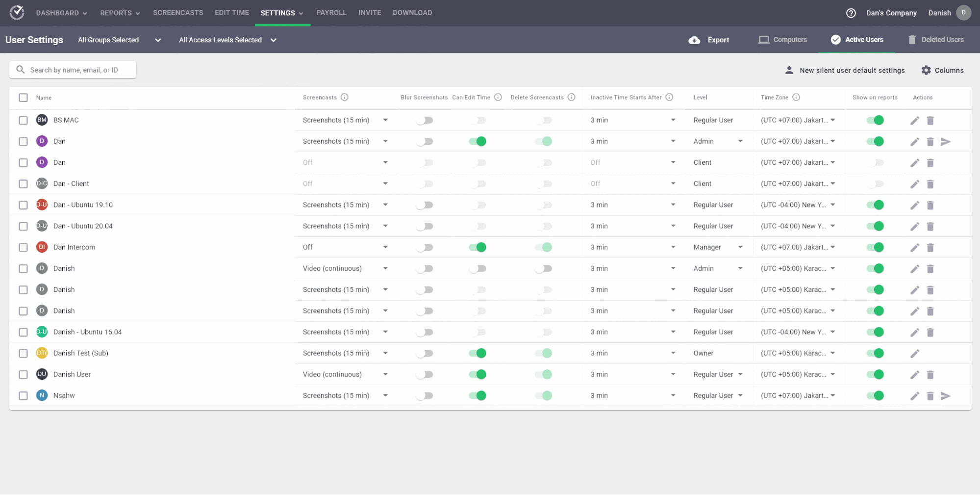Click the Columns gear icon
The height and width of the screenshot is (495, 980).
click(926, 70)
